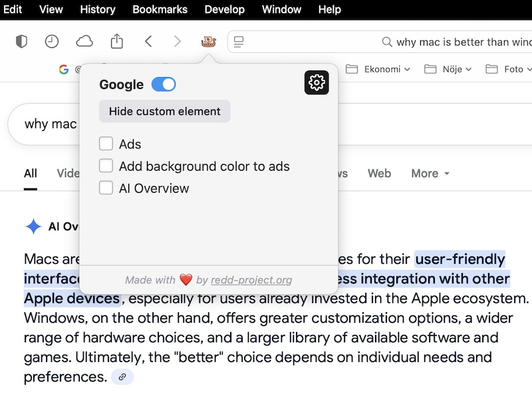This screenshot has height=394, width=532.
Task: Check the AI Overview checkbox
Action: [106, 188]
